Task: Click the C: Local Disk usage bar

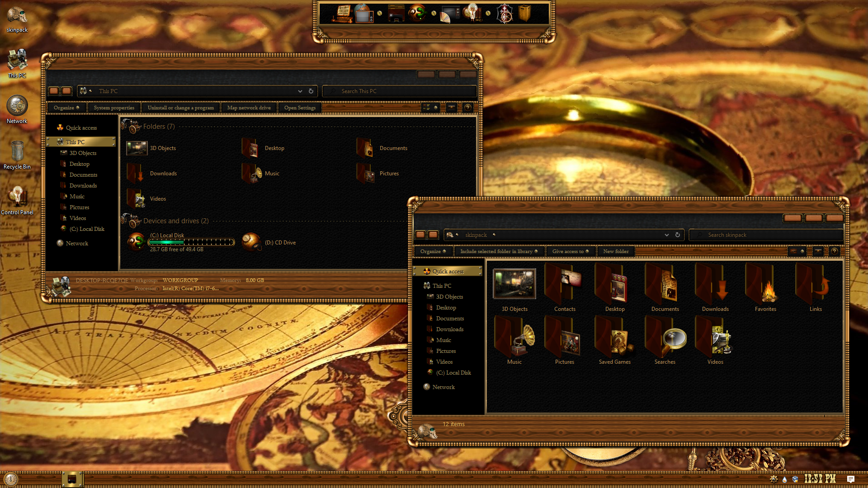Action: [192, 242]
